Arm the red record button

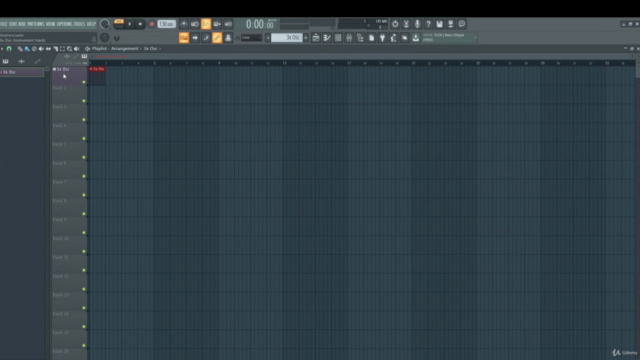coord(151,24)
